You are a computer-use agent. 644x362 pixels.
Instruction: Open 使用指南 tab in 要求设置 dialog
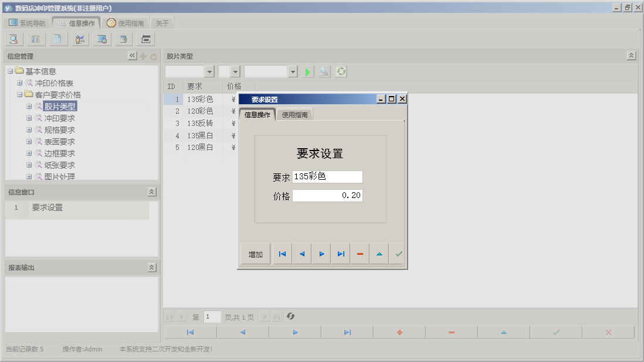click(295, 115)
